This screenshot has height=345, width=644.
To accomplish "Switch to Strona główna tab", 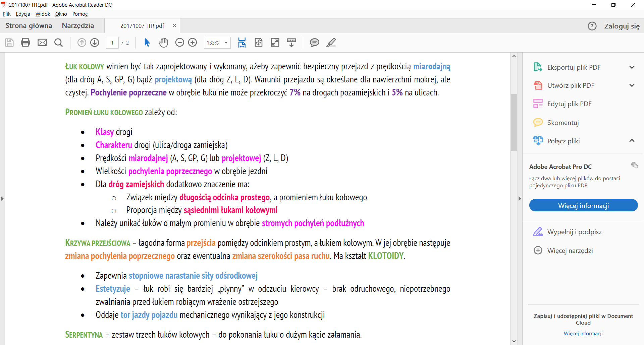I will point(29,26).
